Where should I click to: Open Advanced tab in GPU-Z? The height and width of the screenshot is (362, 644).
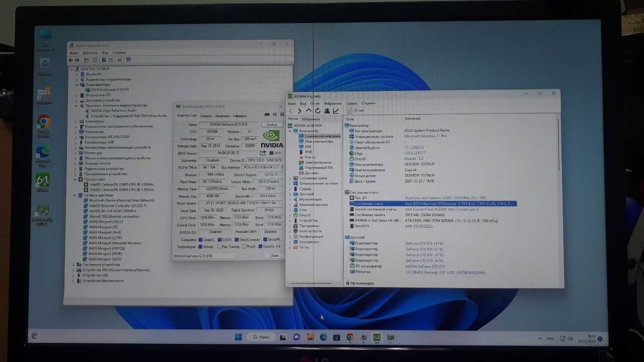coord(222,116)
